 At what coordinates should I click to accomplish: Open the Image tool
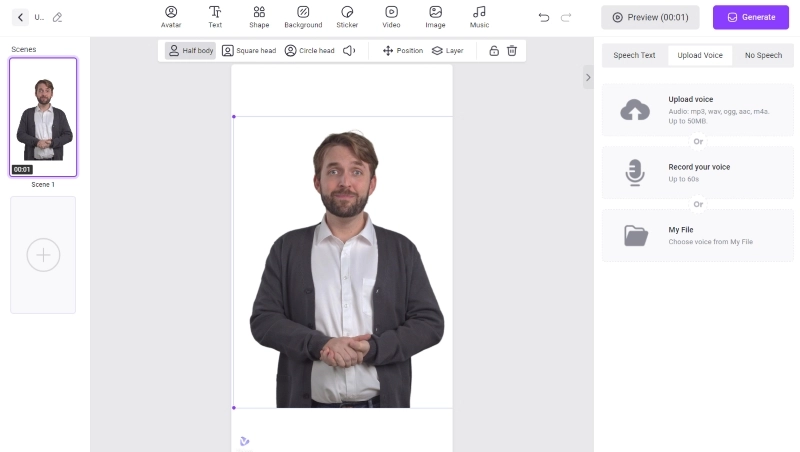tap(435, 16)
